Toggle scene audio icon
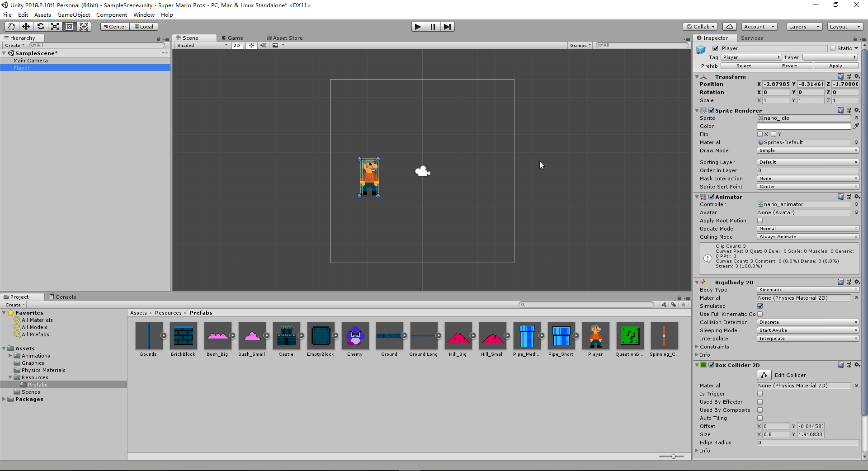The height and width of the screenshot is (471, 868). click(x=263, y=45)
